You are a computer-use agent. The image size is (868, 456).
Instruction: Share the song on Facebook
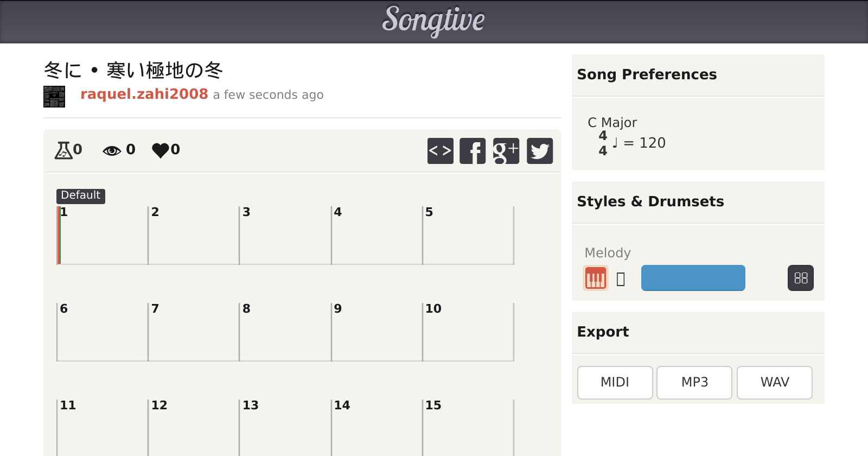(473, 151)
